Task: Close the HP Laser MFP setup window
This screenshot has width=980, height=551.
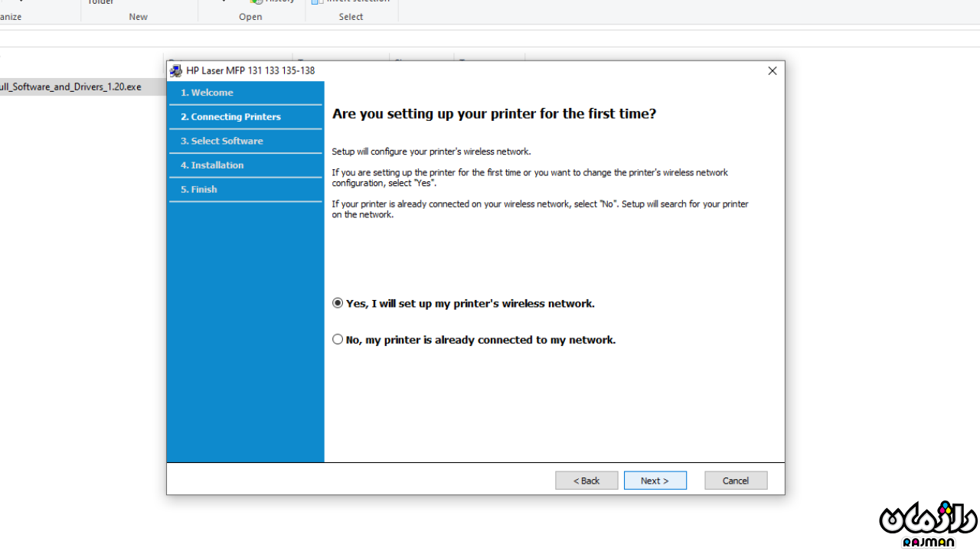Action: click(772, 71)
